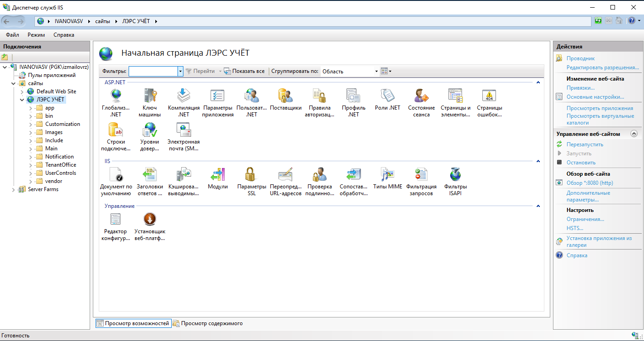The height and width of the screenshot is (341, 644).
Task: Open the Привязки link
Action: [x=581, y=88]
